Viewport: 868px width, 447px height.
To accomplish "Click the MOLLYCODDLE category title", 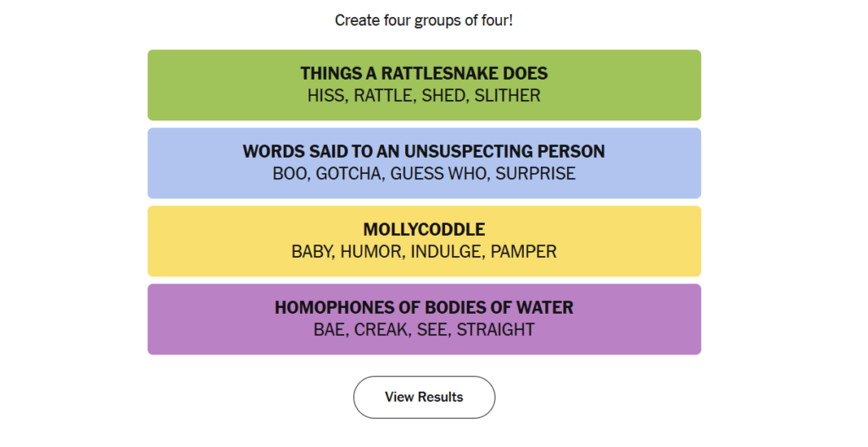I will coord(424,230).
